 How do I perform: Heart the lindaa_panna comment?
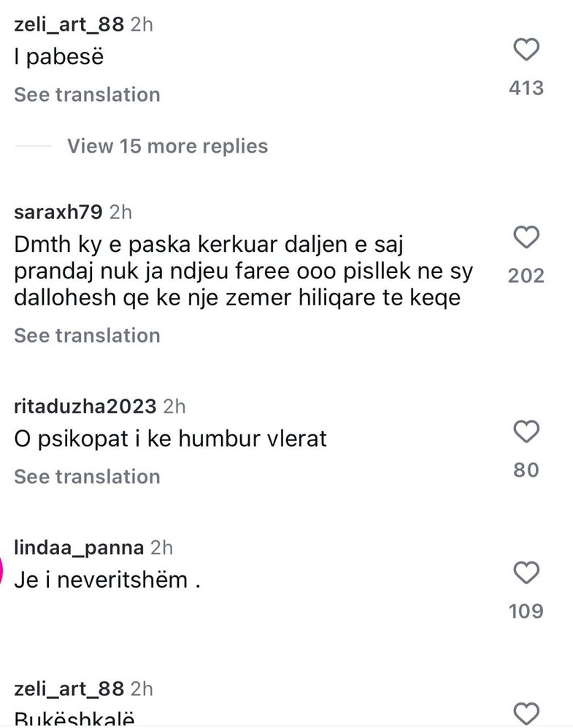[526, 572]
